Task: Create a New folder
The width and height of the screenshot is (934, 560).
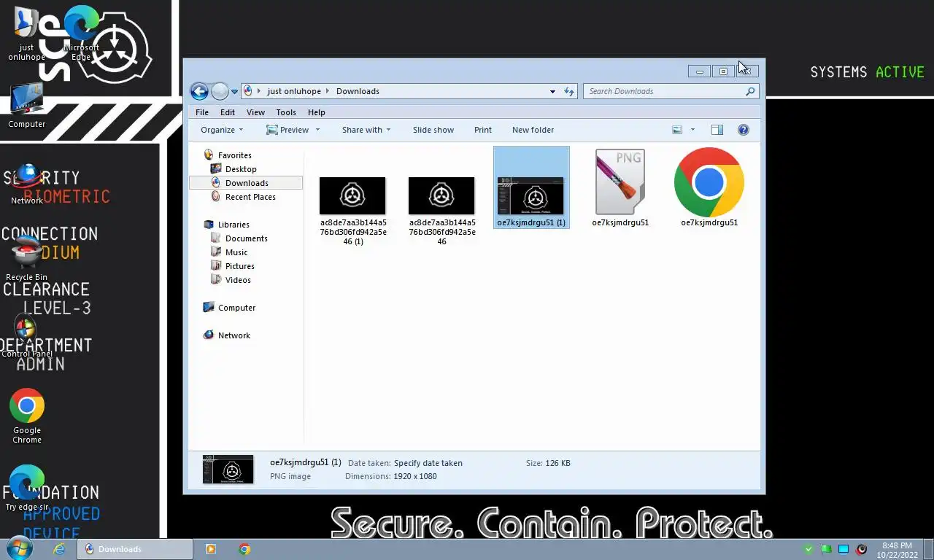Action: (533, 130)
